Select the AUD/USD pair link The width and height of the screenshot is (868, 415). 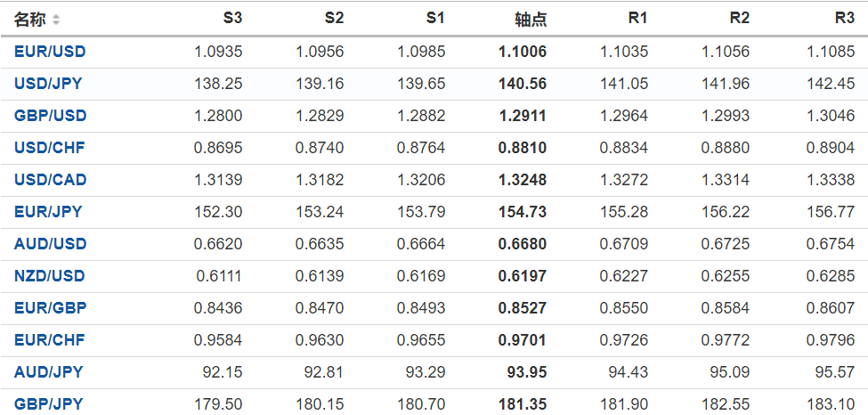click(x=50, y=244)
